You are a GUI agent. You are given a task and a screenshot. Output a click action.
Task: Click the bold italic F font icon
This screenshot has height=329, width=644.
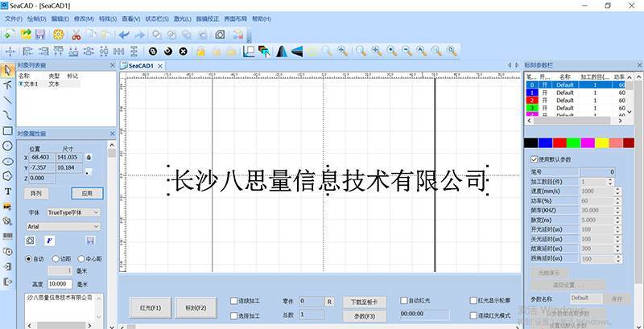click(49, 241)
